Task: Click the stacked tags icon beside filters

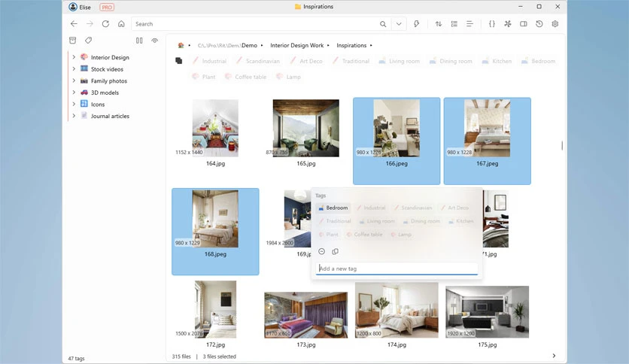Action: [179, 60]
